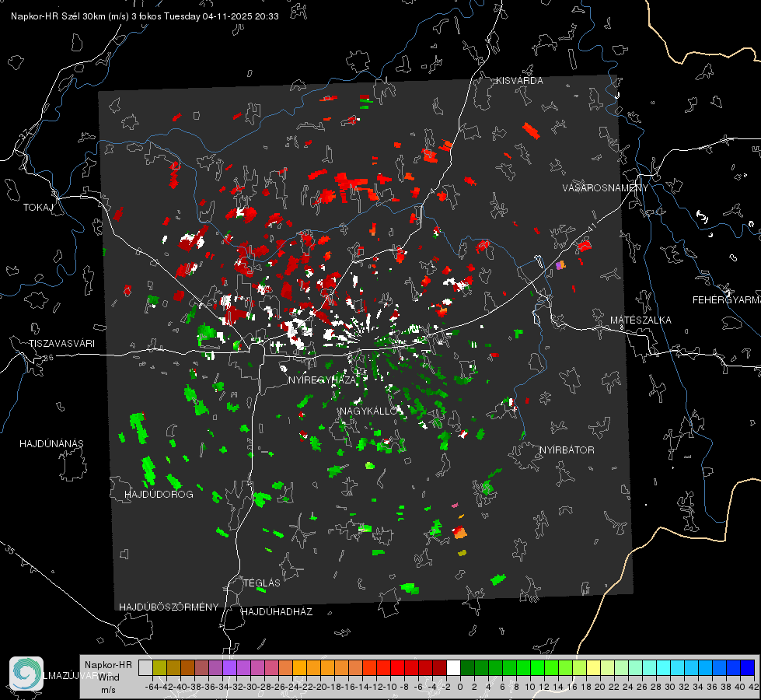Pick the dark green swatch above label 0
The height and width of the screenshot is (700, 761).
click(x=467, y=667)
